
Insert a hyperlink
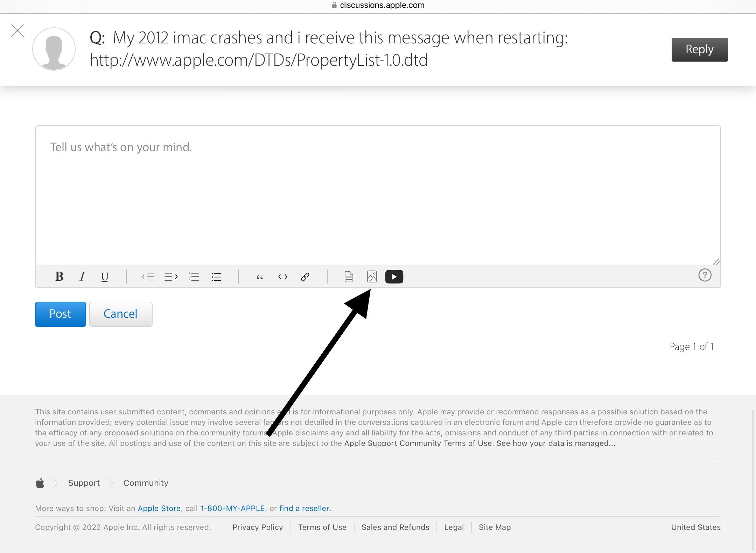click(x=305, y=276)
